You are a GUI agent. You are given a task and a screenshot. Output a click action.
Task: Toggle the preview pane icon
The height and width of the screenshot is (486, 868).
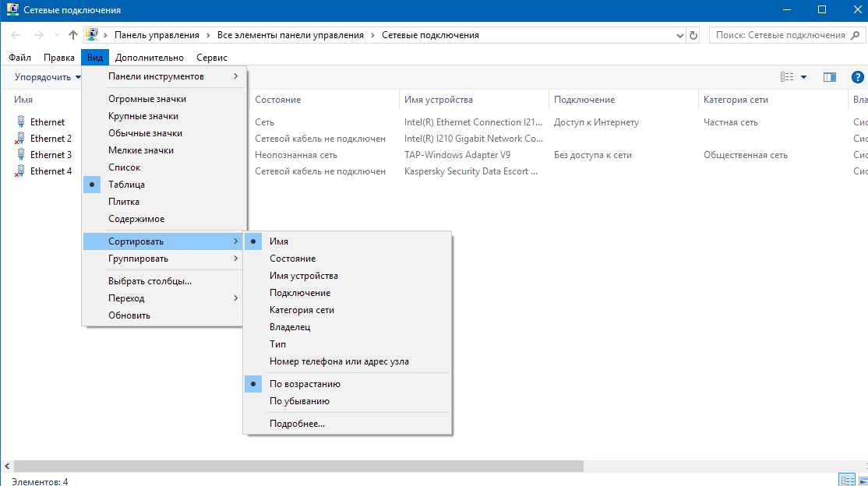click(829, 77)
